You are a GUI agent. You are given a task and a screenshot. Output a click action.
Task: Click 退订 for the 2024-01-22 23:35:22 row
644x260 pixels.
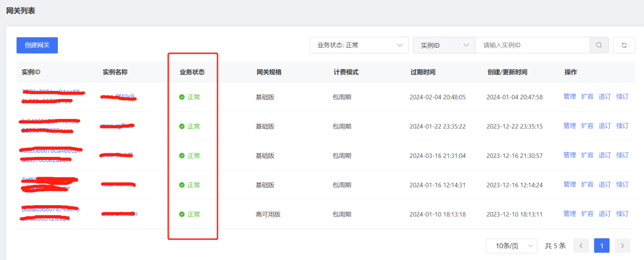604,126
